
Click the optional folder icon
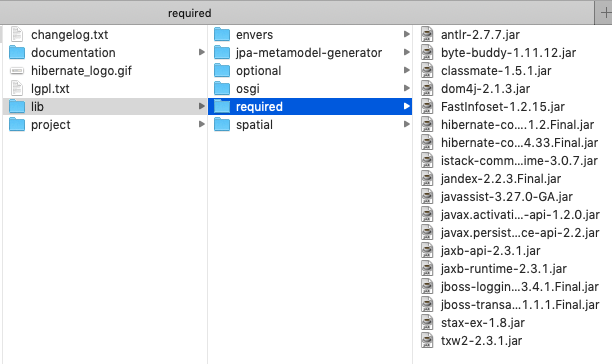point(222,71)
